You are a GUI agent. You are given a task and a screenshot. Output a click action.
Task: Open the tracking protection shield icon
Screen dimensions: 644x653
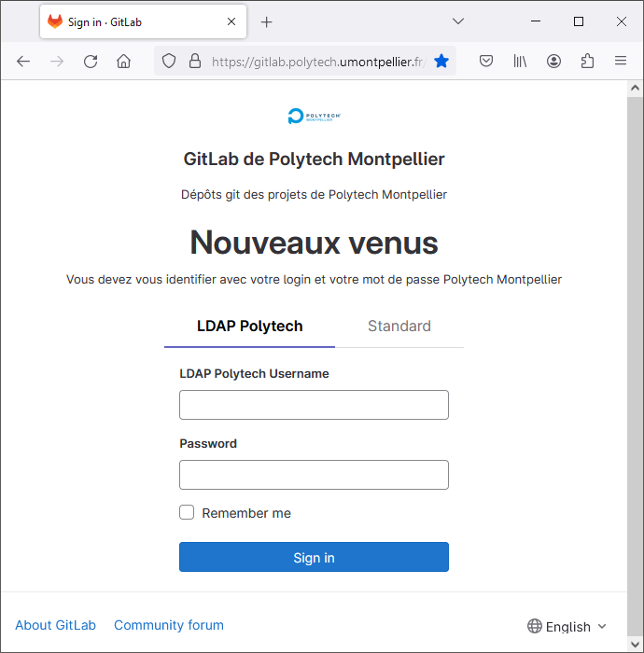click(x=169, y=62)
